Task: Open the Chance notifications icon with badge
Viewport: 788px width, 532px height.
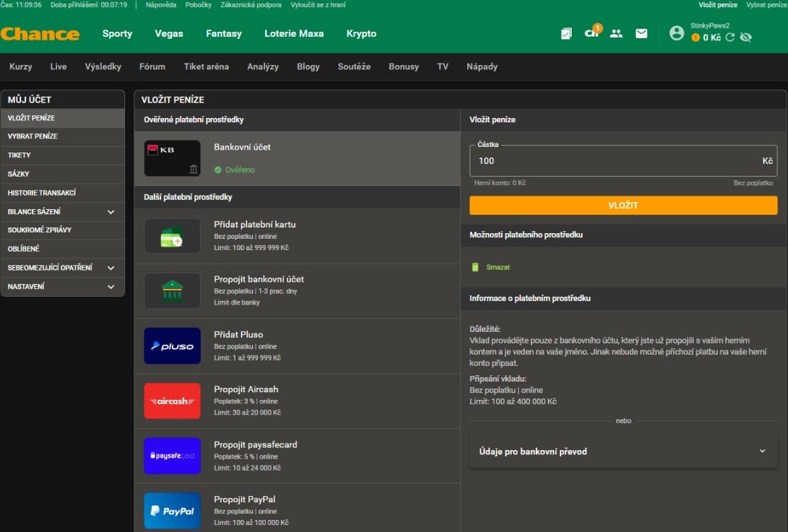Action: click(592, 32)
